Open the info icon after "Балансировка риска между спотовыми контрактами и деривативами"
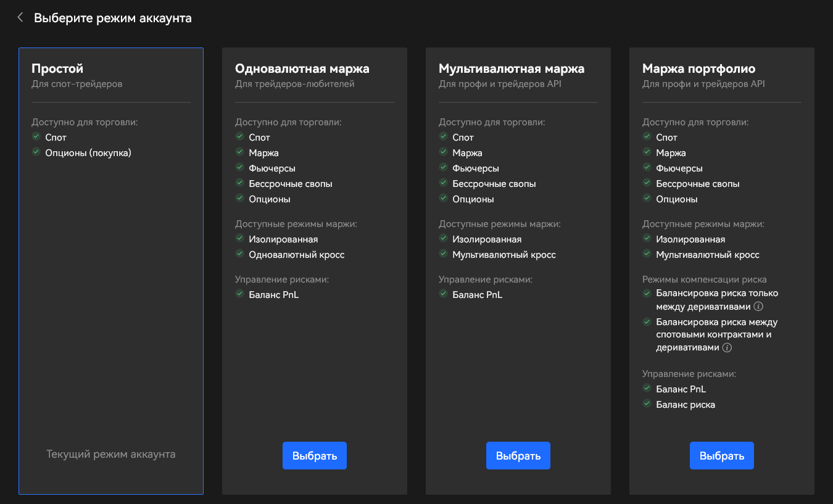833x504 pixels. pyautogui.click(x=727, y=347)
